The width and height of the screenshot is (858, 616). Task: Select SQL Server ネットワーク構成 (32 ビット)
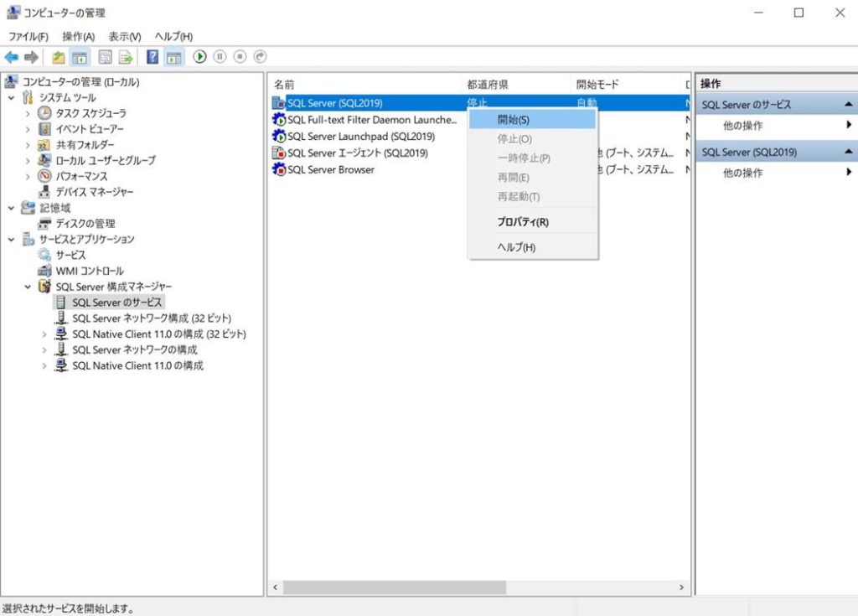(152, 318)
